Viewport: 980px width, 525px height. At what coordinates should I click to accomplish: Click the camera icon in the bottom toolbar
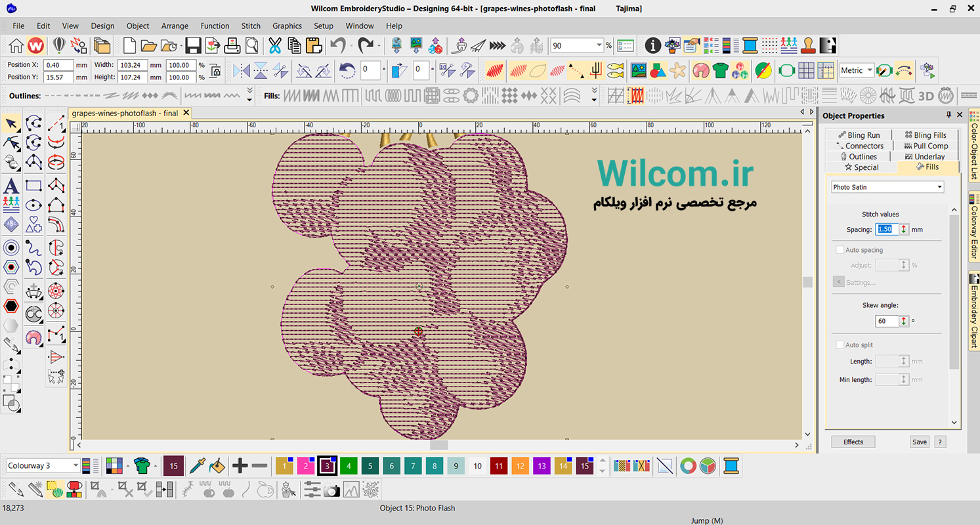332,490
